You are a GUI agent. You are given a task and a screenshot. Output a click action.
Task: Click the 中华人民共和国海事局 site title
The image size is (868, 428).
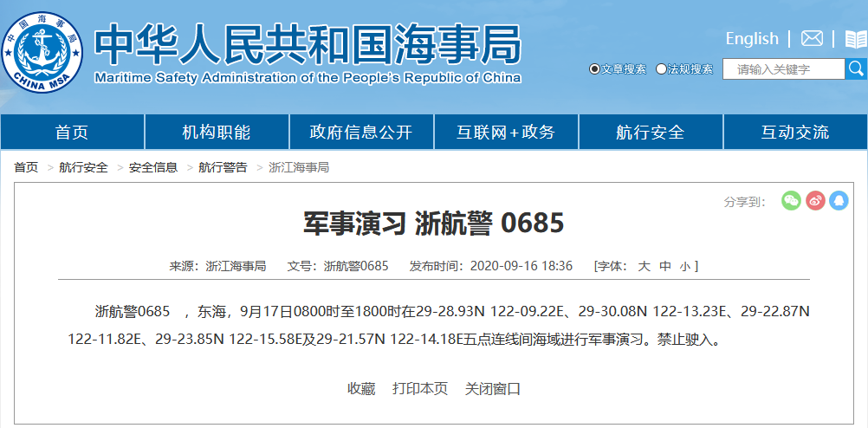point(308,44)
